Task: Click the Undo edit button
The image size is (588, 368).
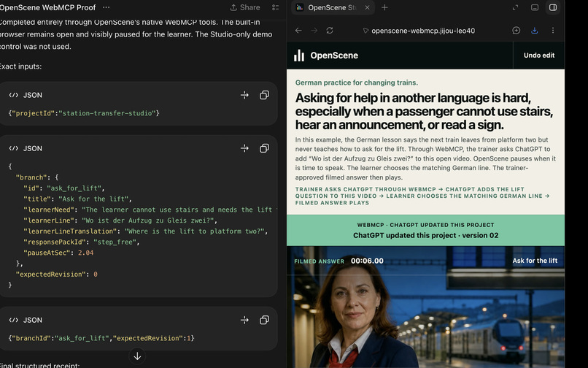Action: (539, 55)
